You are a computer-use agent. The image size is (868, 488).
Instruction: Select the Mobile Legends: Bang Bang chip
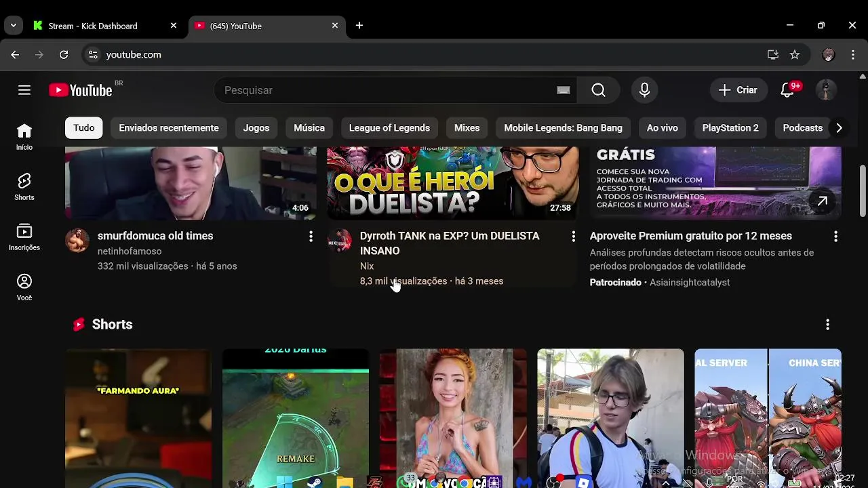(x=563, y=128)
